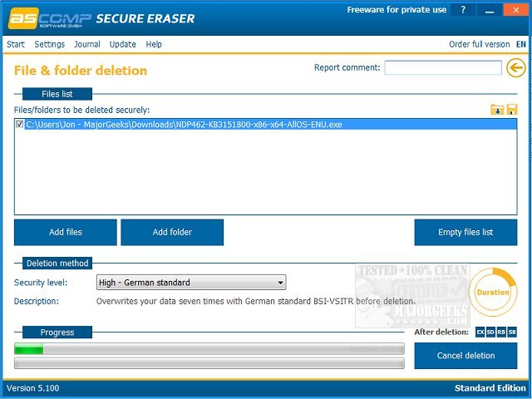Click the orange back arrow icon
Image resolution: width=532 pixels, height=399 pixels.
[x=515, y=68]
